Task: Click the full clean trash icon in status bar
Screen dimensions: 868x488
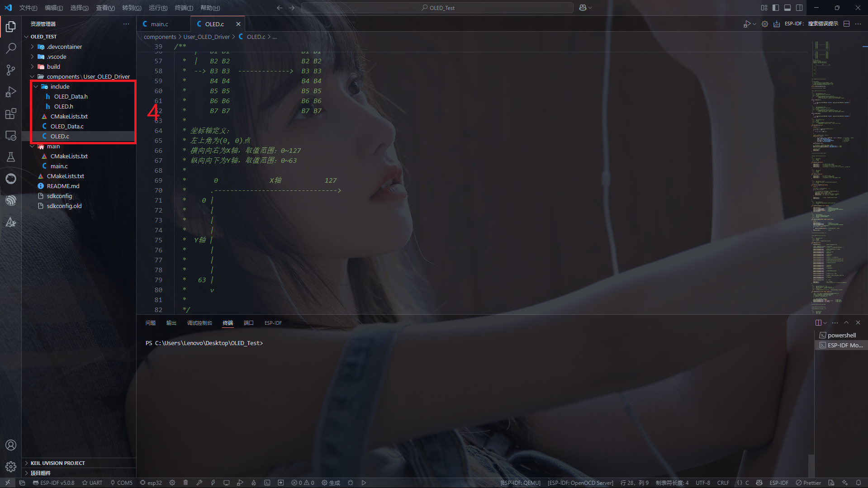Action: [x=185, y=483]
